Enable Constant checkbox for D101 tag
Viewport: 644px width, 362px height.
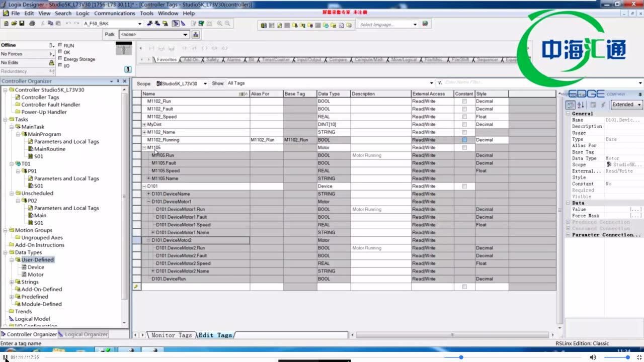click(x=464, y=186)
